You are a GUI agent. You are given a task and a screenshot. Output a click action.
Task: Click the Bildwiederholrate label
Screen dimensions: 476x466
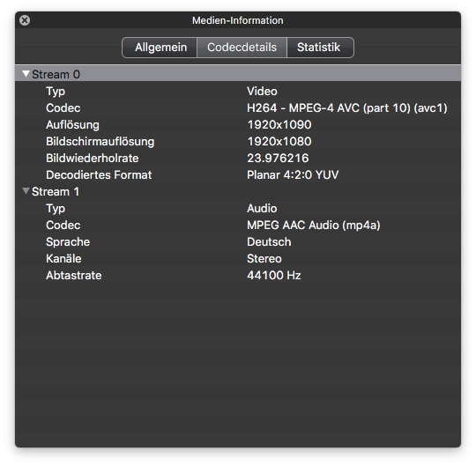[x=93, y=158]
